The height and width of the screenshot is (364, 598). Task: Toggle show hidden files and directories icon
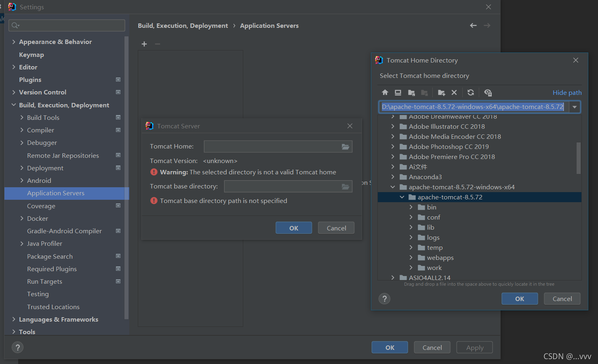point(488,92)
